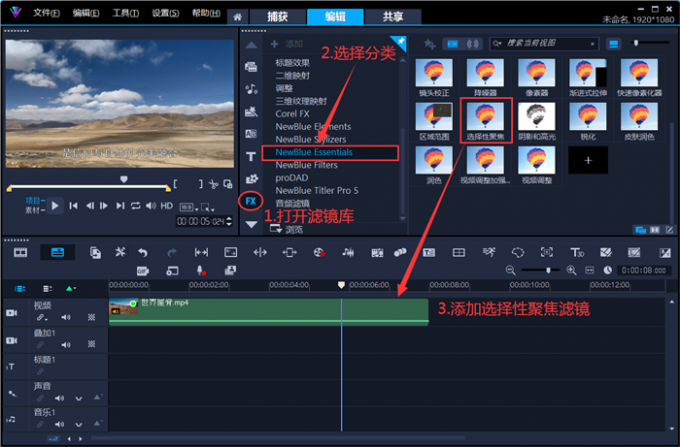Viewport: 680px width, 447px height.
Task: Click the microphone record icon
Action: (201, 270)
